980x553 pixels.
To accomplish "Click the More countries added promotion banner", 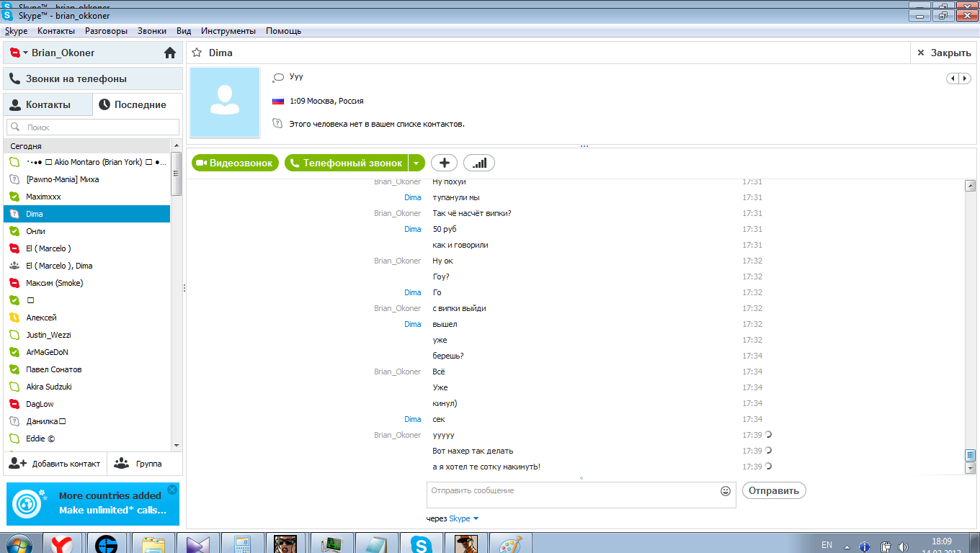I will [93, 504].
